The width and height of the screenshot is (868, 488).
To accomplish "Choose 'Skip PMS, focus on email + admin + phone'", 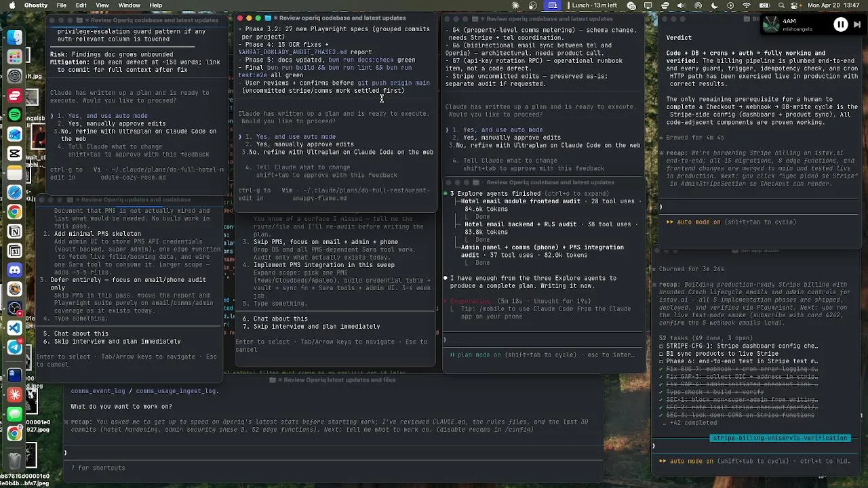I will [320, 242].
